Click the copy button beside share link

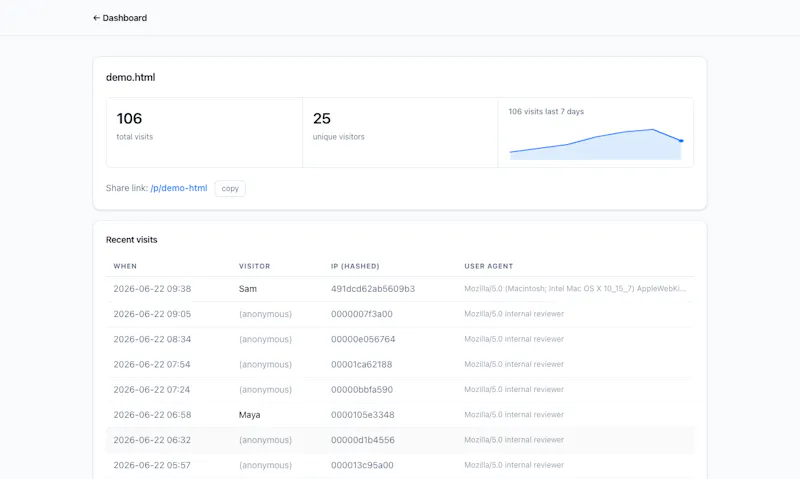pyautogui.click(x=230, y=188)
